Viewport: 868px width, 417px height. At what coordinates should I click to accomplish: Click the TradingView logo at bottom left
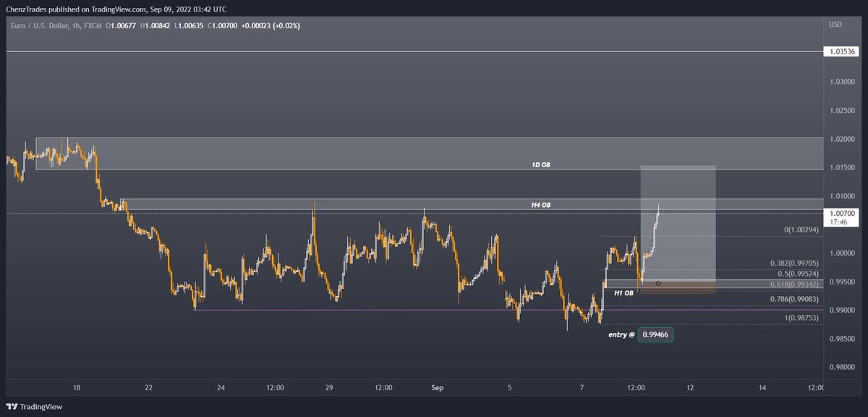34,407
